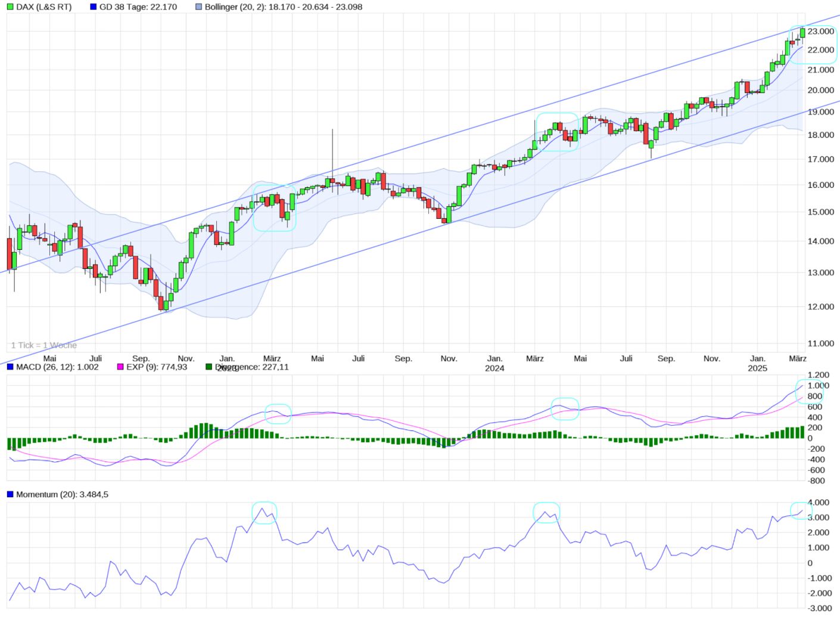The height and width of the screenshot is (623, 840).
Task: Select the "DAX (L&S RT)" legend label
Action: [43, 7]
